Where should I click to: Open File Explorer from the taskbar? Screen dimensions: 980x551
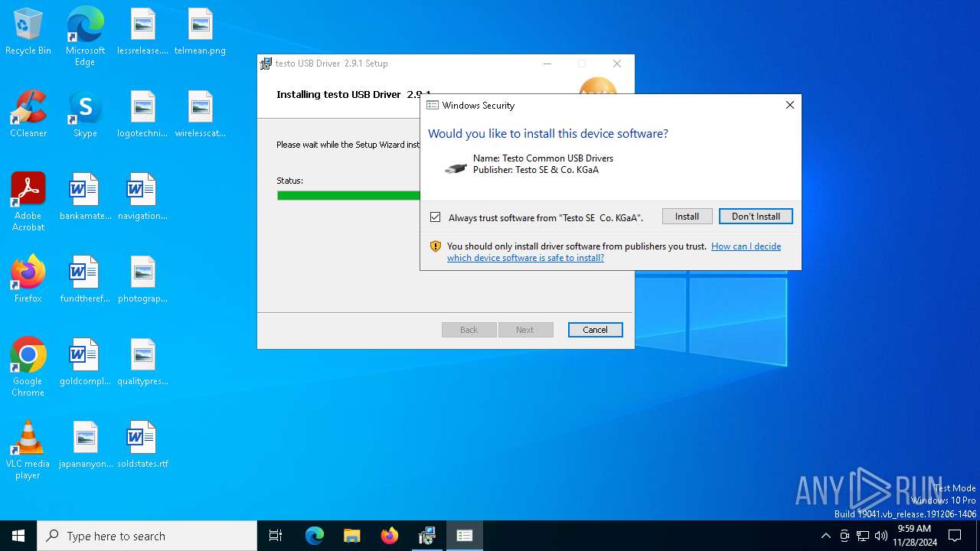point(352,536)
